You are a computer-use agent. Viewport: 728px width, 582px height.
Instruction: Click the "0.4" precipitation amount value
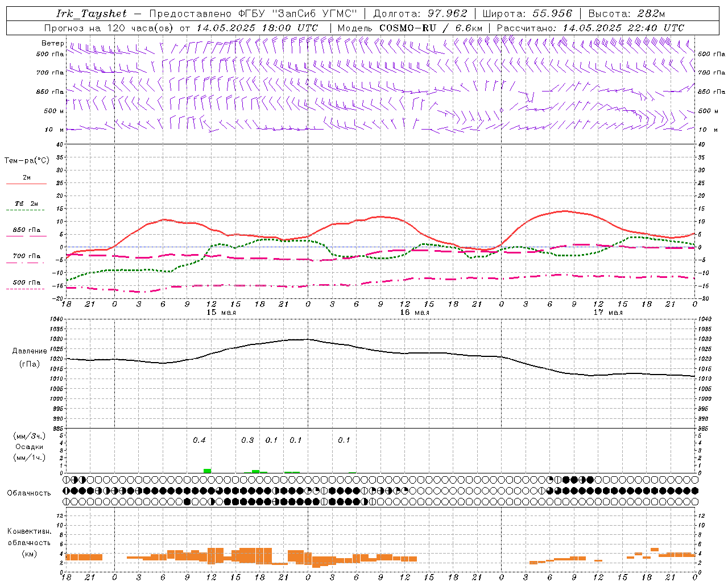[x=199, y=440]
